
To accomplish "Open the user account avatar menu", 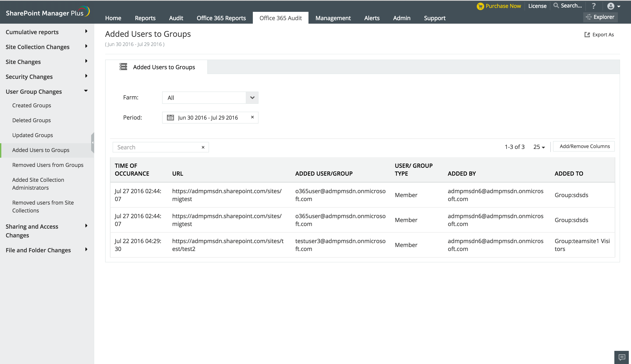I will pyautogui.click(x=610, y=6).
